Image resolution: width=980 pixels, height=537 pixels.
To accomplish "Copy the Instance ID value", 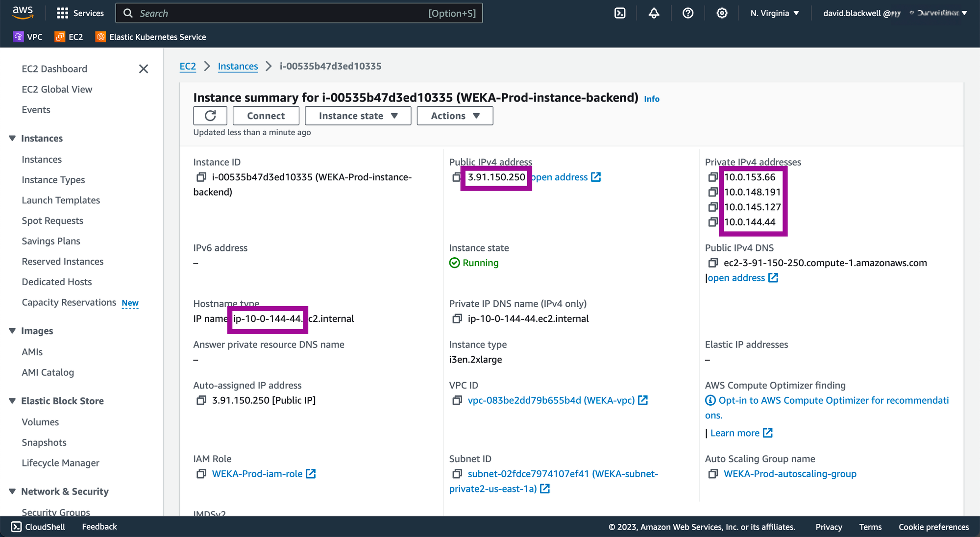I will click(x=201, y=177).
